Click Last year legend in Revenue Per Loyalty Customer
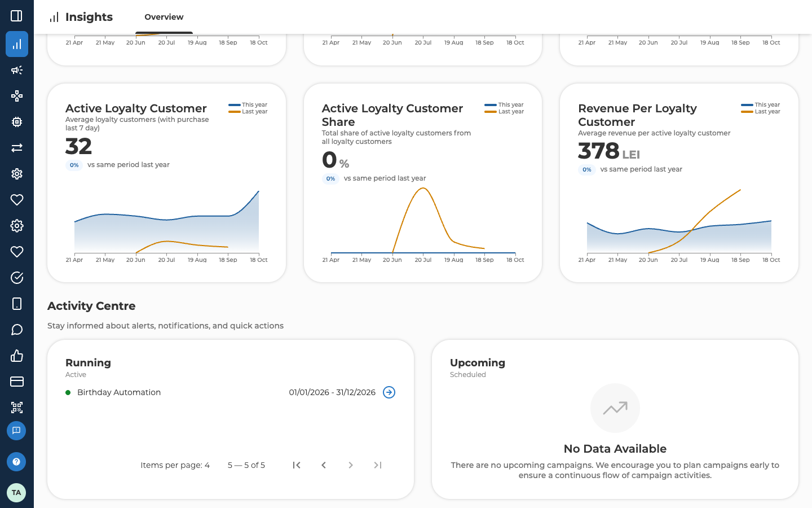 [x=761, y=112]
